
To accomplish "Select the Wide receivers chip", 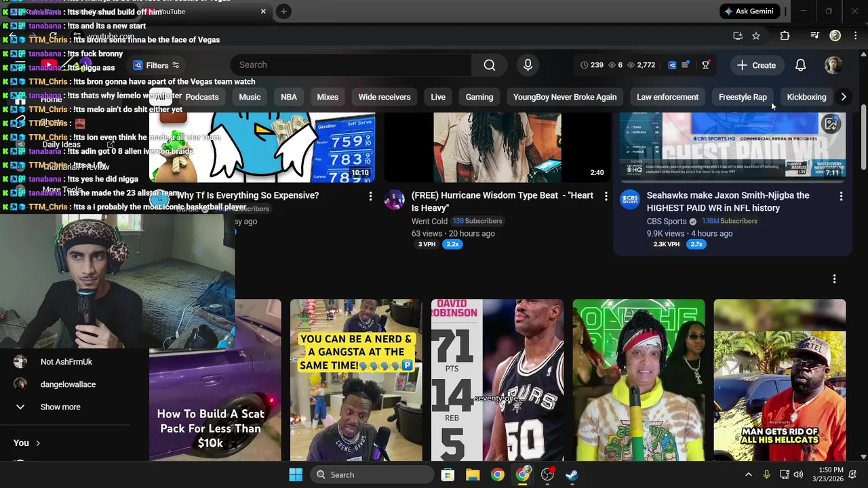I will 384,97.
